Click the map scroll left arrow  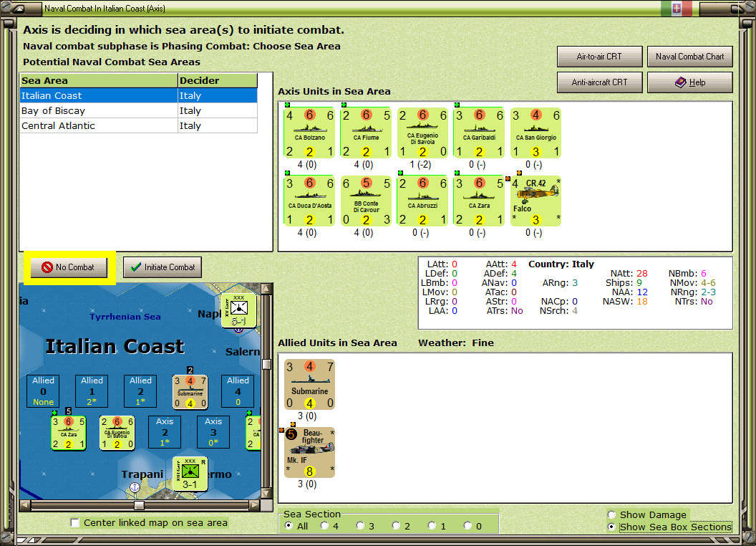pyautogui.click(x=25, y=505)
